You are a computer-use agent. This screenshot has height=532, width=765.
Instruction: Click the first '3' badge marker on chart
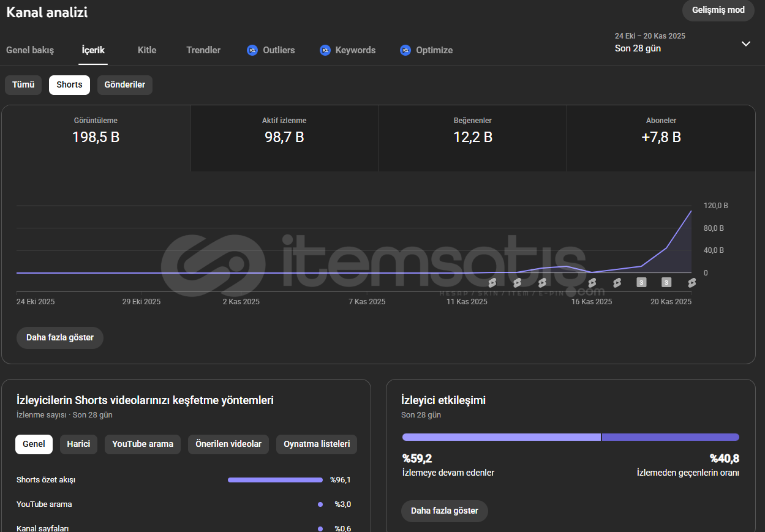pyautogui.click(x=641, y=282)
